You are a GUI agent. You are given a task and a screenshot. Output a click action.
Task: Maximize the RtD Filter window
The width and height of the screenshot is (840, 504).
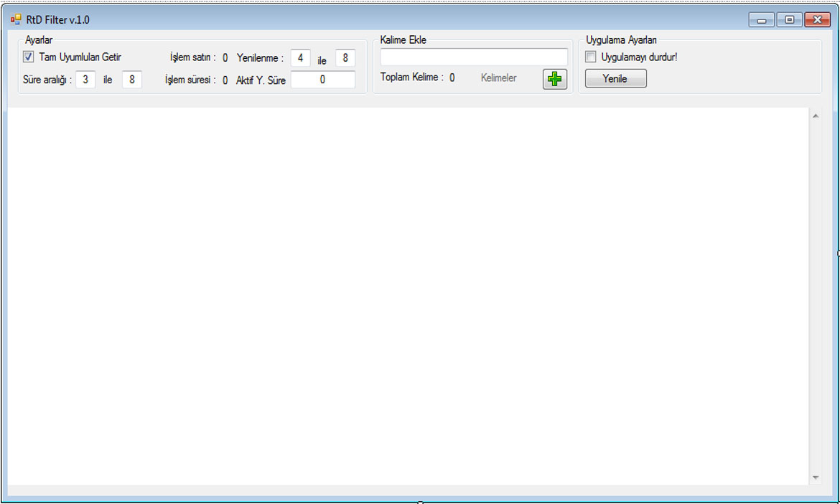[789, 20]
